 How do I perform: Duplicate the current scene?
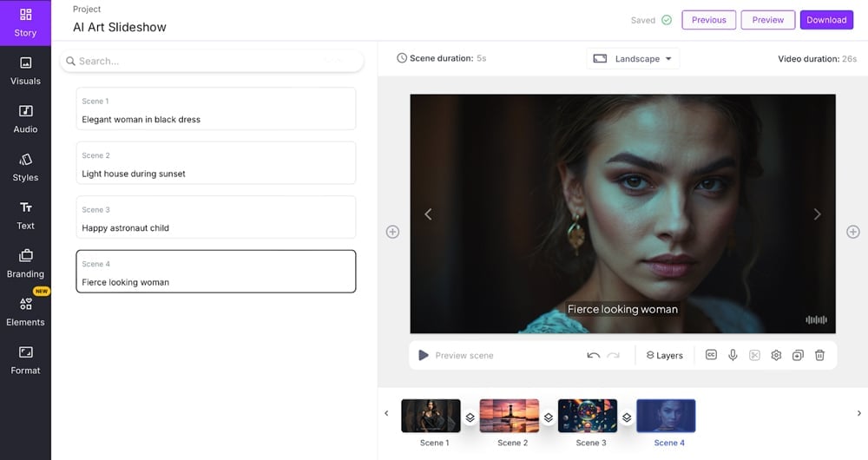click(798, 355)
